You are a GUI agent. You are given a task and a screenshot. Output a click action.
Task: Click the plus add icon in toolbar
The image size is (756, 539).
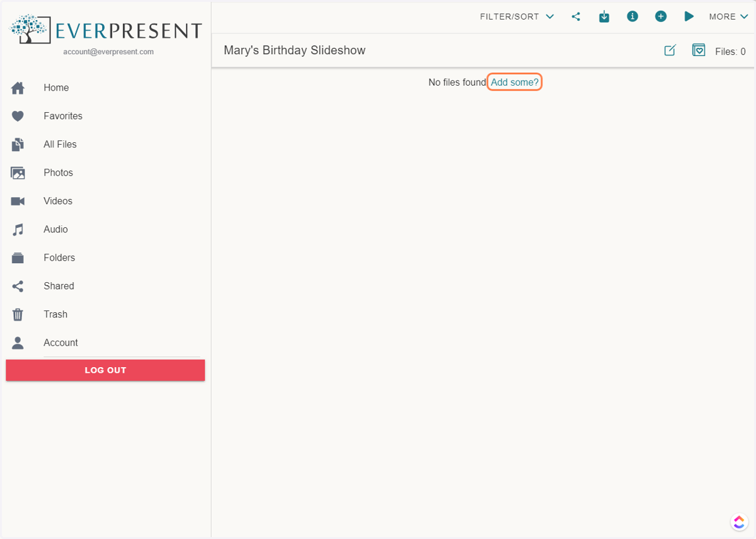661,16
